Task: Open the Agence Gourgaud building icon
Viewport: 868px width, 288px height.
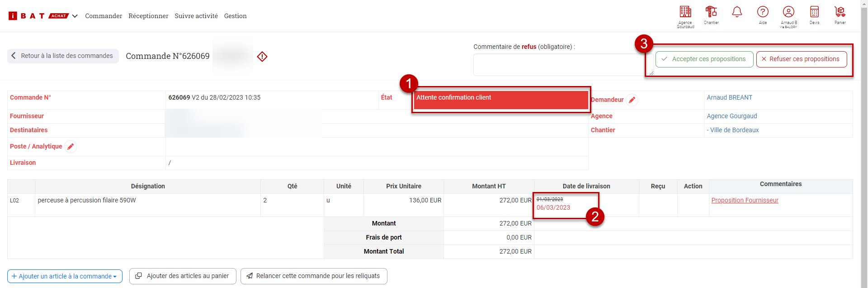Action: (685, 12)
